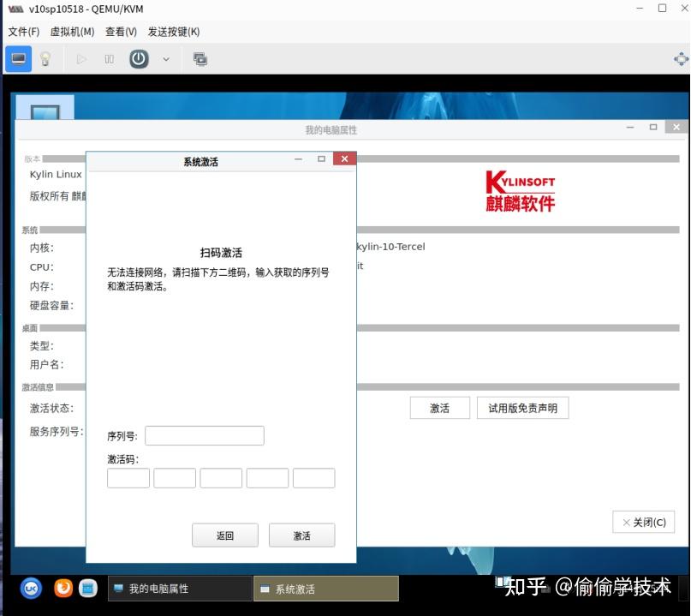Click the second 激活码 segment box

click(175, 478)
